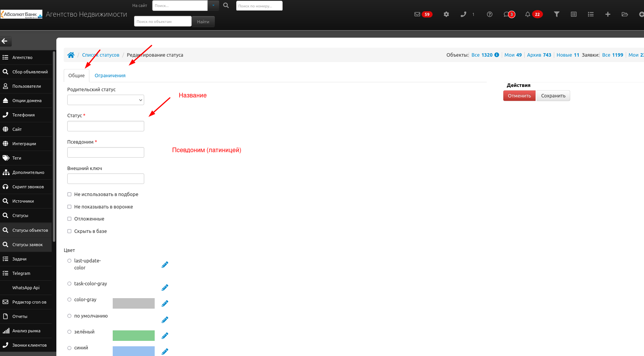Focus the Внешний ключ input field
The width and height of the screenshot is (644, 356).
point(106,179)
